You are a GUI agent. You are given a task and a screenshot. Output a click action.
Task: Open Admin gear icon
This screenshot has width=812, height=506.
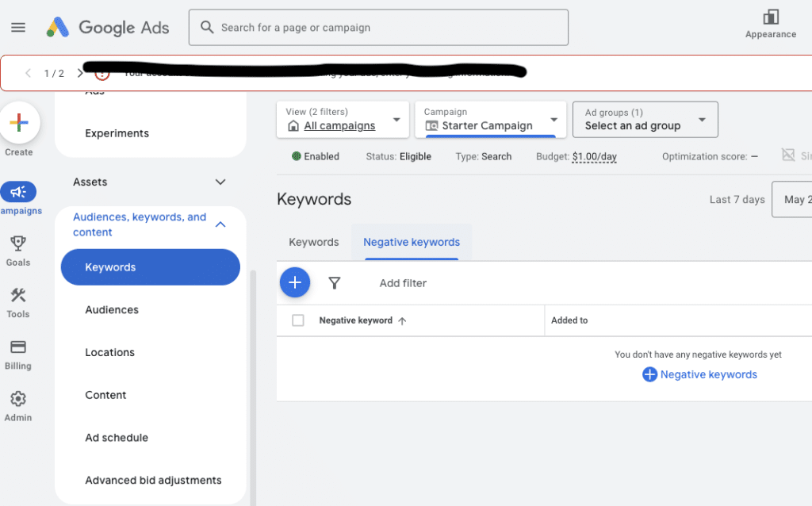(18, 399)
